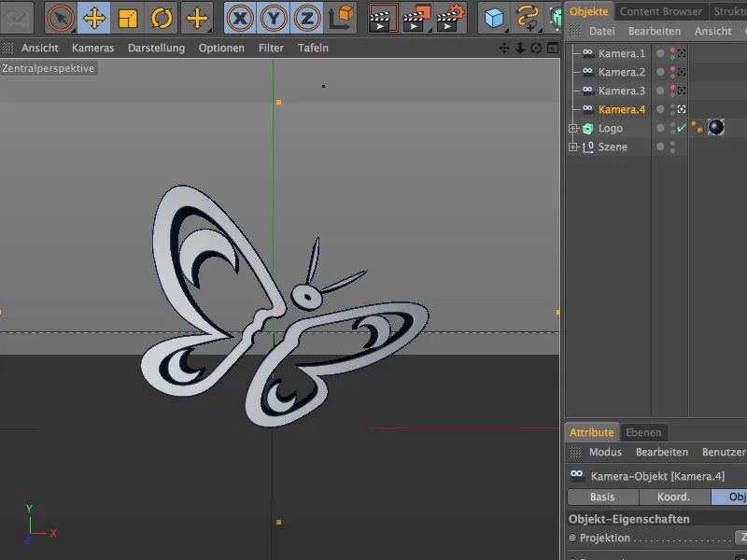The width and height of the screenshot is (747, 560).
Task: Toggle Kamera.3 visibility dots
Action: (x=672, y=91)
